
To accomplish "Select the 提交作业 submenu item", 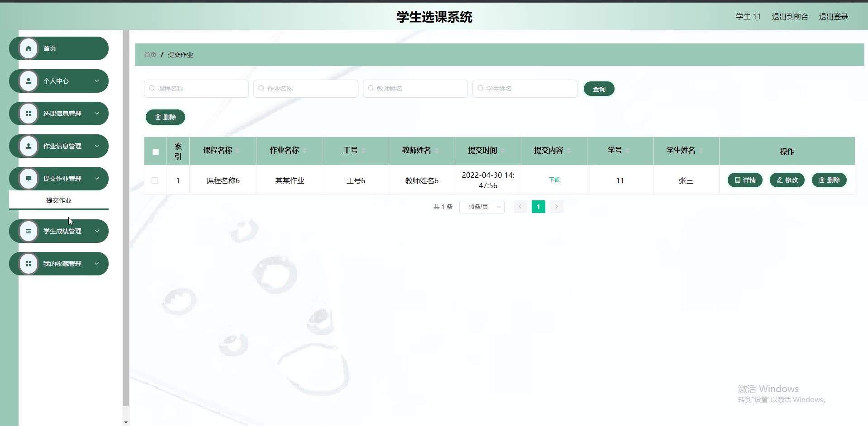I will click(x=59, y=200).
